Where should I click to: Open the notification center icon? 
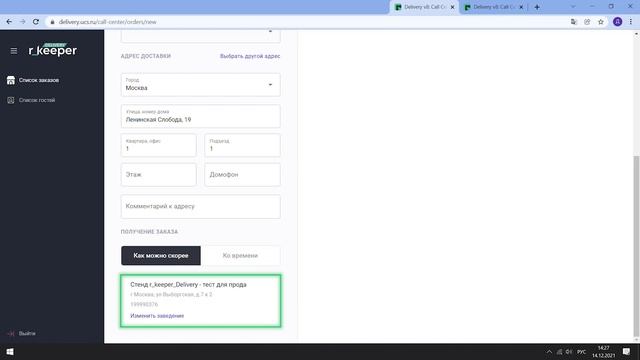tap(627, 352)
